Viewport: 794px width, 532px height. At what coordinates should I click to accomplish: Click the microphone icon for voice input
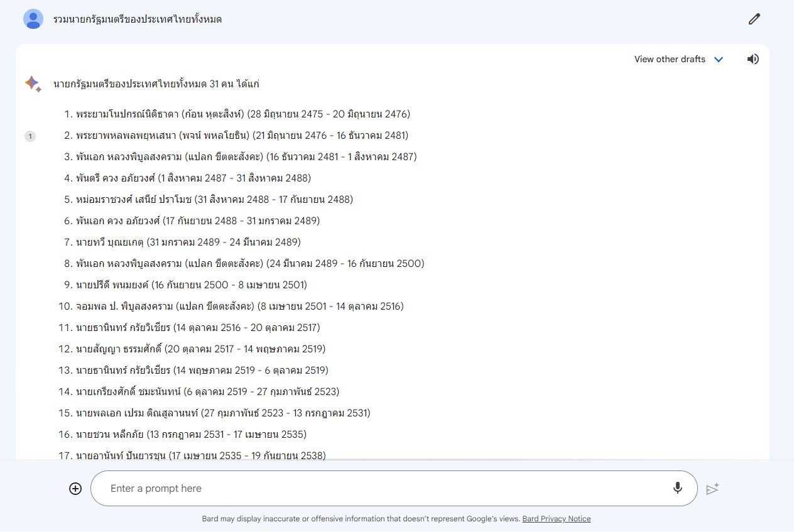click(x=677, y=488)
